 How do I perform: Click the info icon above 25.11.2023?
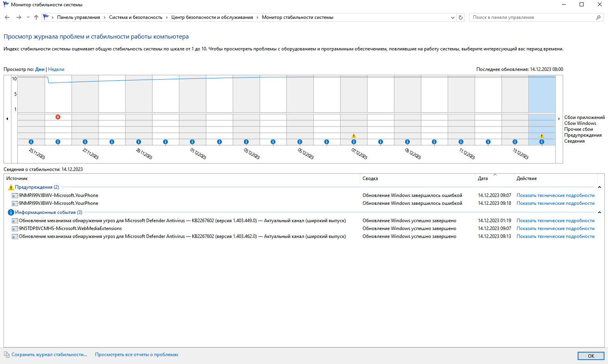pyautogui.click(x=31, y=142)
